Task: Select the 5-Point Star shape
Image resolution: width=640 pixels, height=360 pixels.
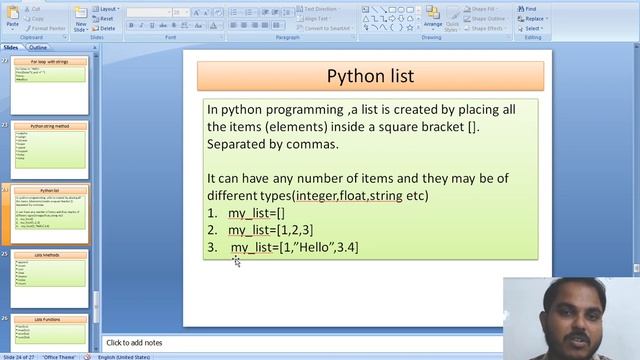Action: (410, 28)
